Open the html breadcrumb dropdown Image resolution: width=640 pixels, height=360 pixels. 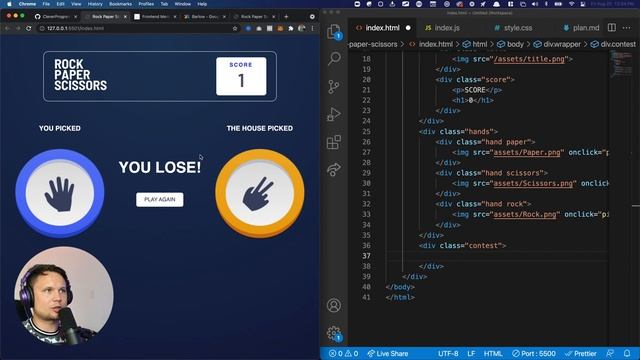click(476, 44)
